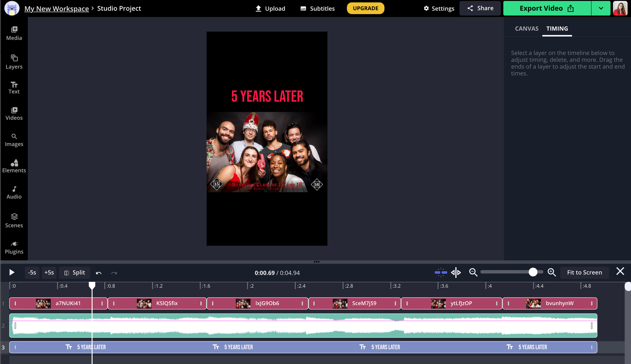Open the Media panel

click(14, 33)
